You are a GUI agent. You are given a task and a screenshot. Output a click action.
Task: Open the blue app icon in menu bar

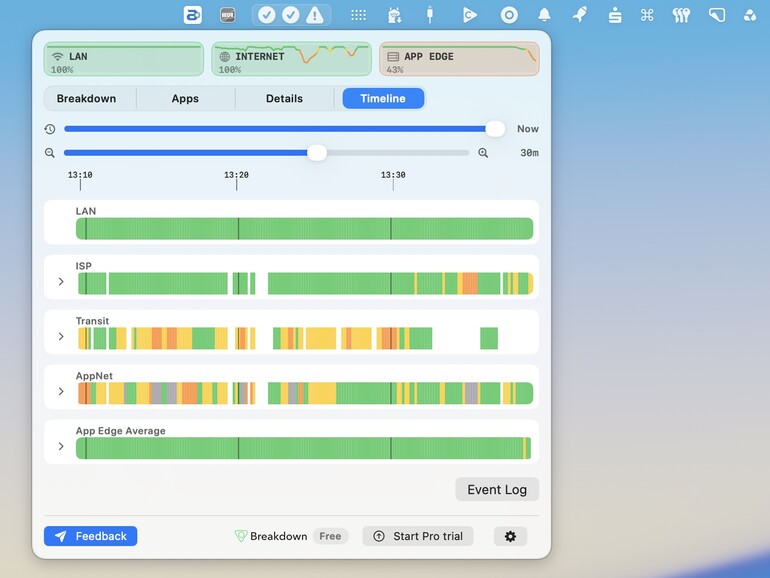pos(192,15)
